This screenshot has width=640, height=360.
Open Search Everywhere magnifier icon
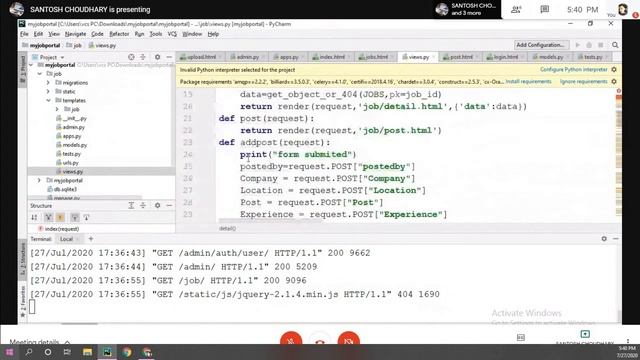tap(615, 45)
